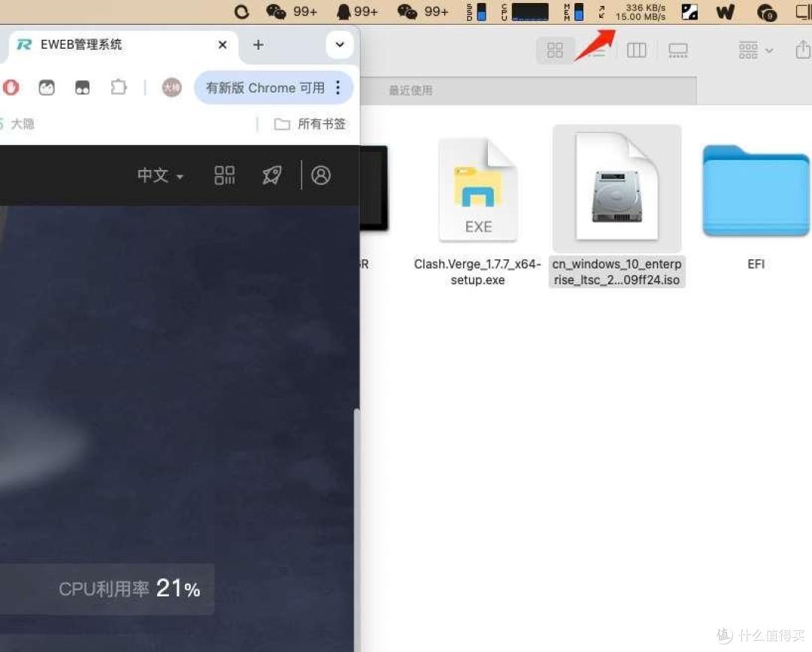Screen dimensions: 812x652
Task: Open 所有书签 bookmarks folder
Action: coord(310,124)
